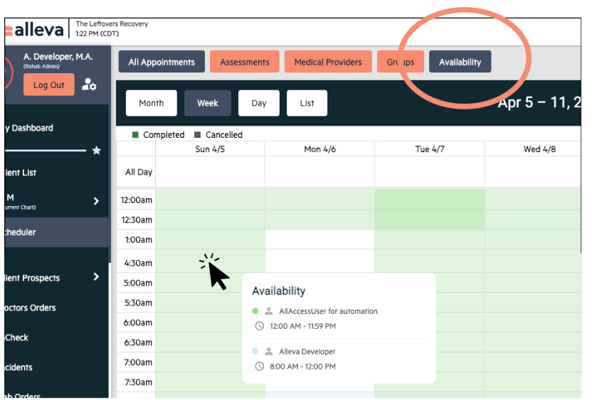
Task: Switch to Month calendar view
Action: click(151, 103)
